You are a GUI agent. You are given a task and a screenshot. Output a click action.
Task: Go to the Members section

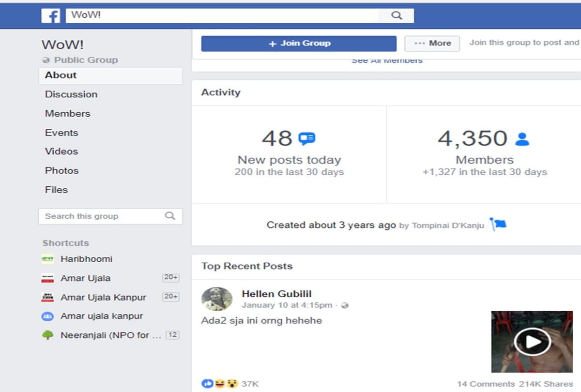click(x=68, y=114)
